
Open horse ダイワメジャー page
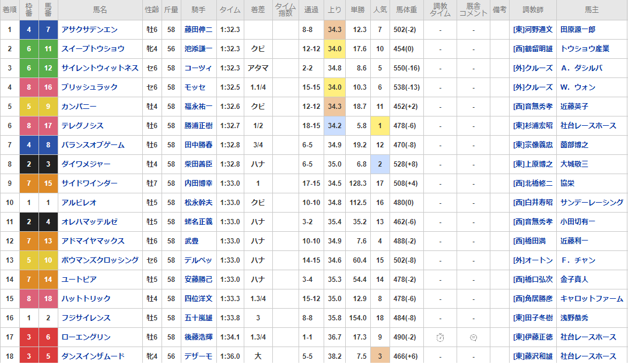click(86, 164)
